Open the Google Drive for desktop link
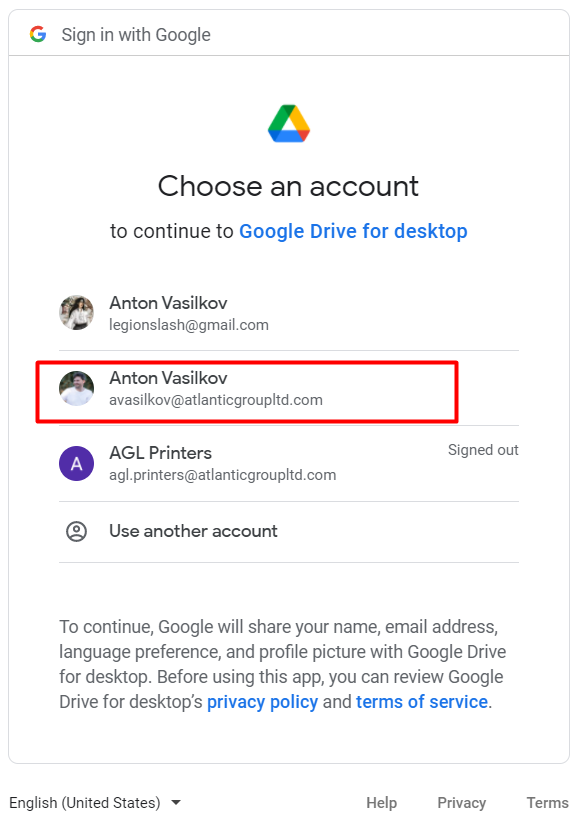This screenshot has width=575, height=827. pos(353,232)
